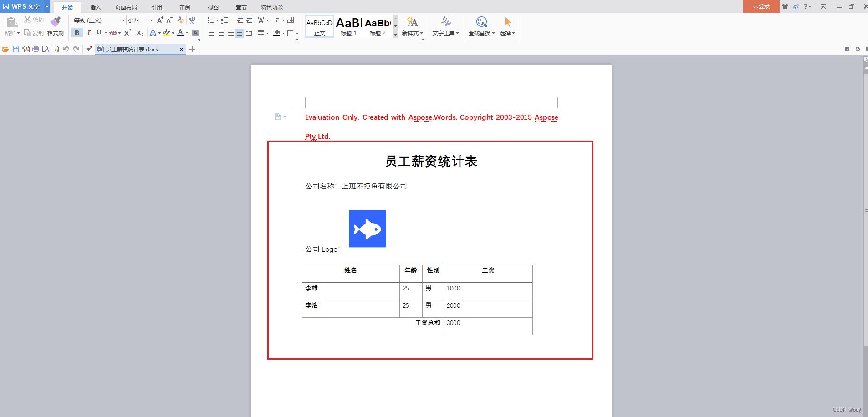The height and width of the screenshot is (417, 868).
Task: Click the bullet list icon
Action: pyautogui.click(x=211, y=20)
